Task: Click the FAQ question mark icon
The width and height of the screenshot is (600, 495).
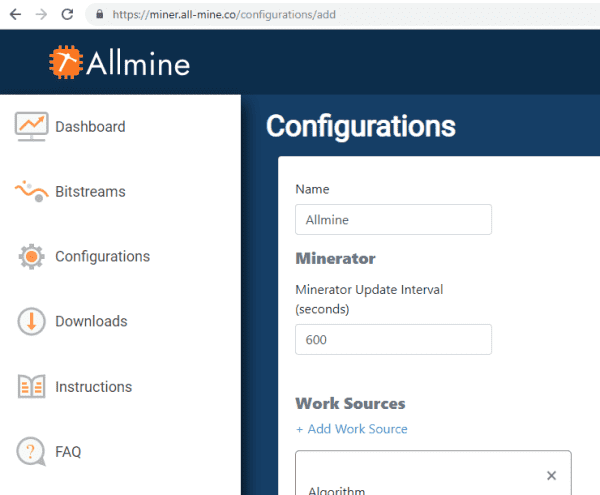Action: [31, 452]
